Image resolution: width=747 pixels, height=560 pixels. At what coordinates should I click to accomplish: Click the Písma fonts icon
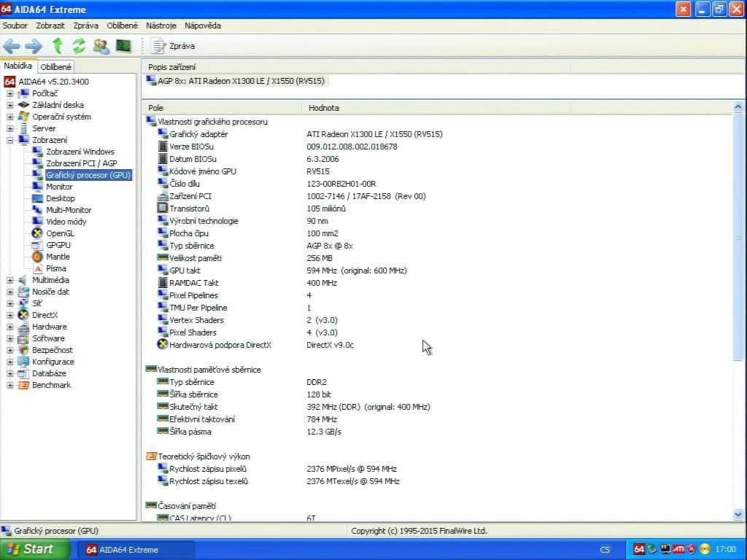(37, 268)
